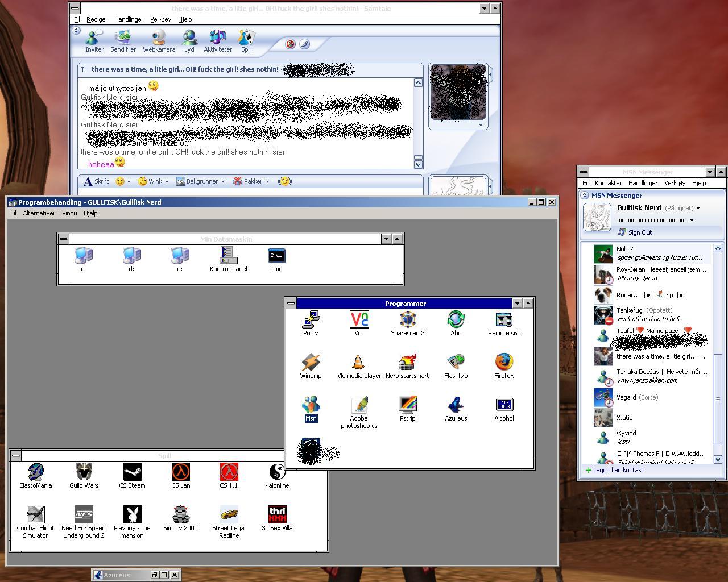This screenshot has height=582, width=728.
Task: Open Kalonline game icon
Action: click(x=277, y=476)
